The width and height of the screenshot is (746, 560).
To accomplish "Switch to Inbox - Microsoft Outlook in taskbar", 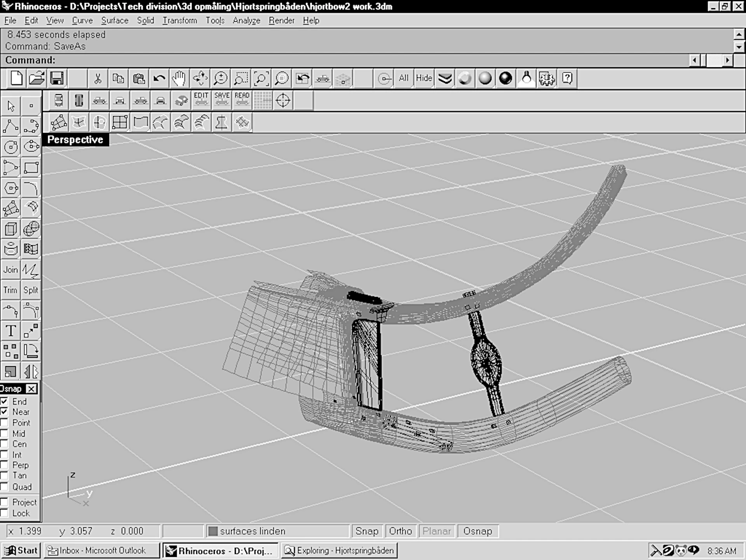I will pyautogui.click(x=101, y=551).
